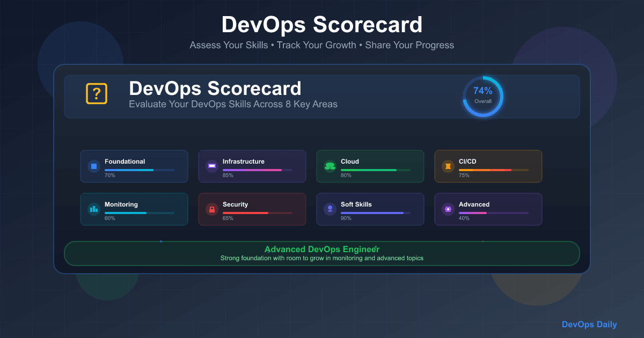This screenshot has width=644, height=338.
Task: Select the Monitoring bar-chart icon
Action: click(x=93, y=210)
